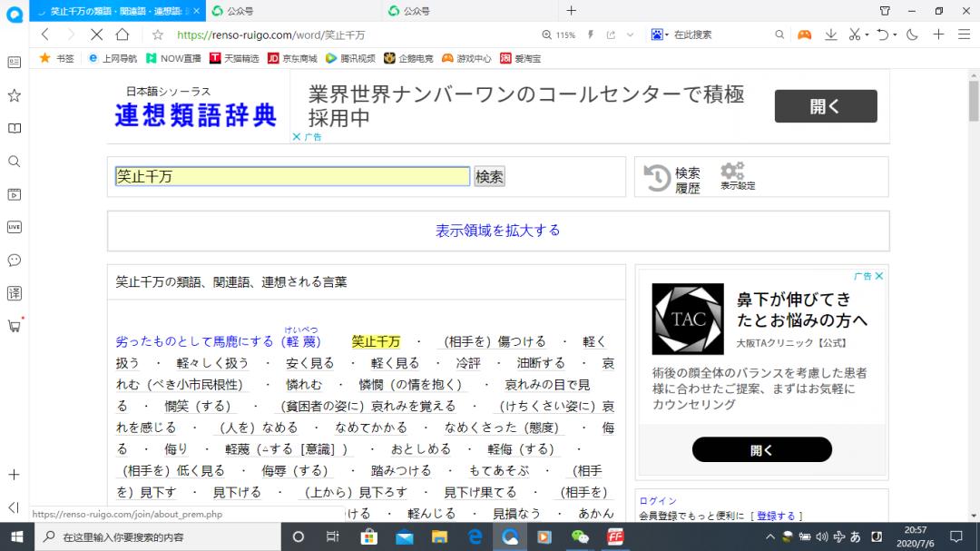Open WeChat from the Windows taskbar
The width and height of the screenshot is (980, 551).
click(580, 536)
